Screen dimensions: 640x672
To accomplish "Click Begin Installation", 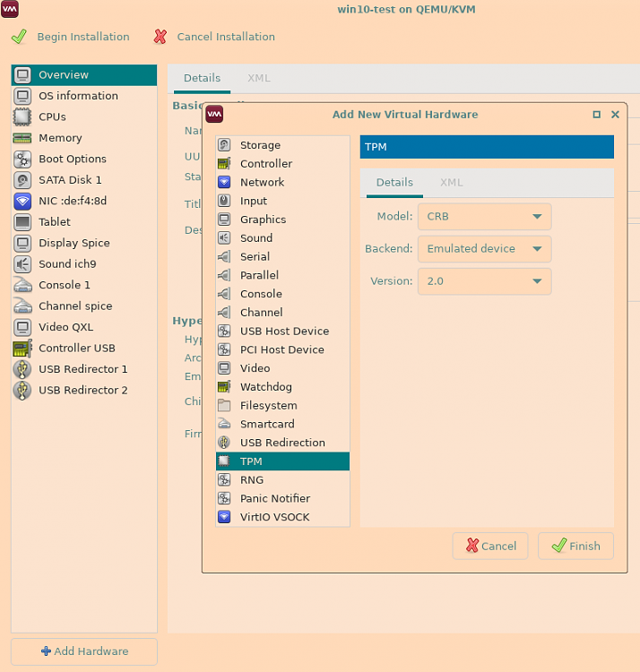I will 70,37.
